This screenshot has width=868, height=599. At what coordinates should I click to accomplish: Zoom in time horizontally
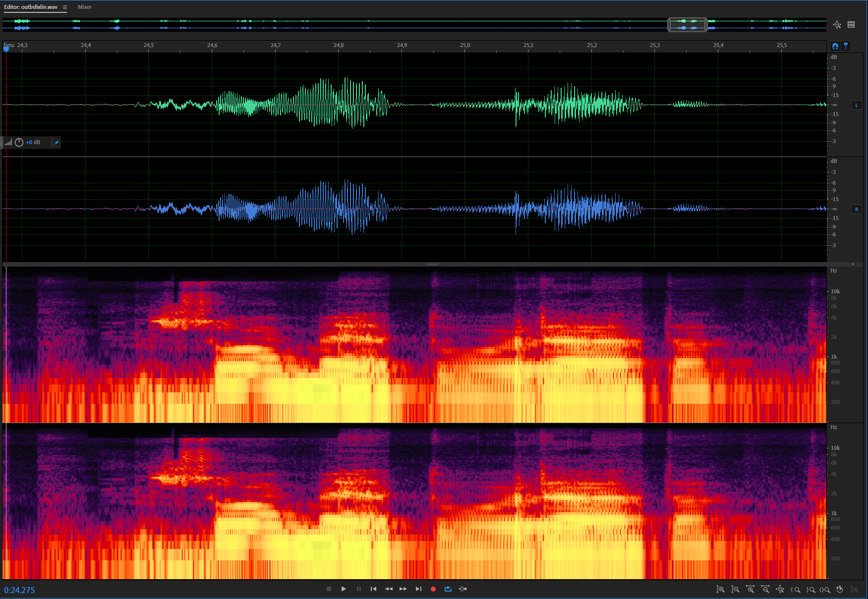[750, 590]
